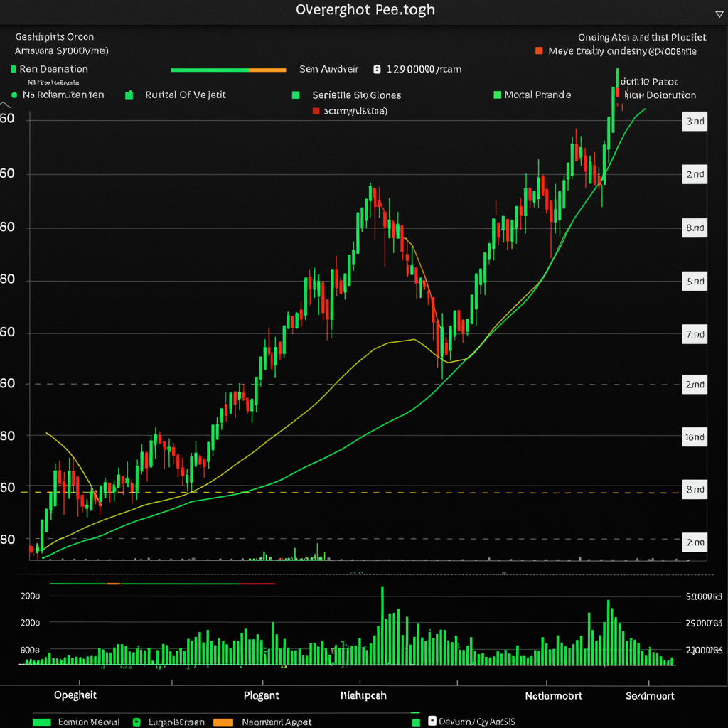The height and width of the screenshot is (728, 728).
Task: Click the green swatch beside 'Eomion Meoual'
Action: [42, 722]
